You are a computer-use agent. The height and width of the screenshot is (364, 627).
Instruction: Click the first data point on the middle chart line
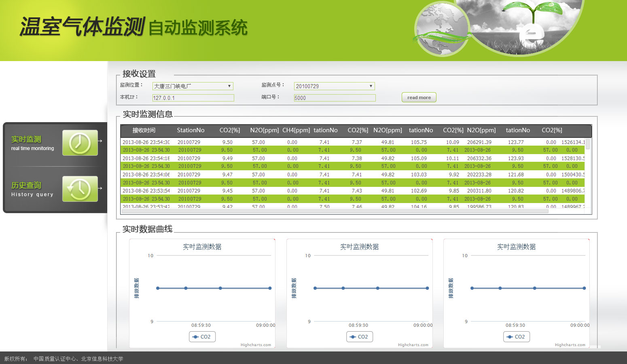coord(315,288)
